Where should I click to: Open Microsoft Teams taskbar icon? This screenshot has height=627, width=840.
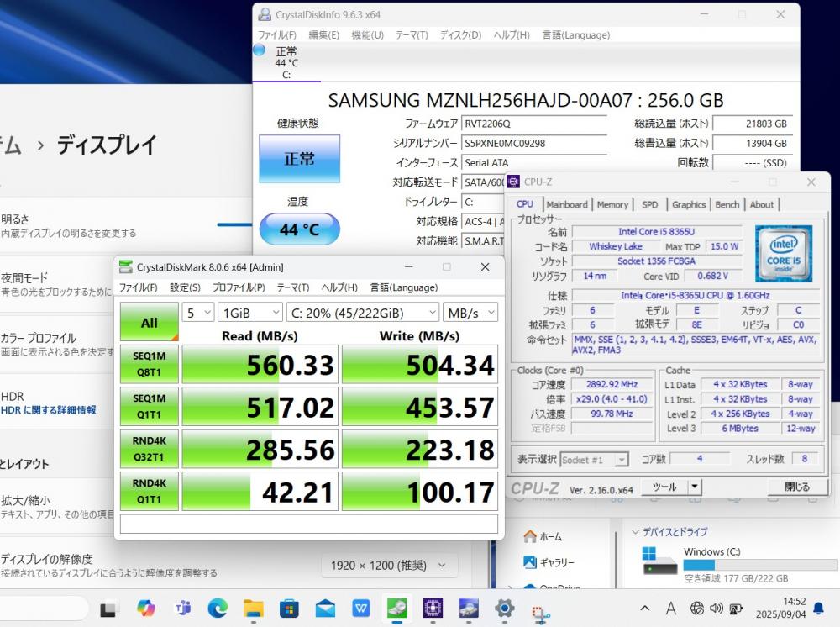(x=182, y=609)
